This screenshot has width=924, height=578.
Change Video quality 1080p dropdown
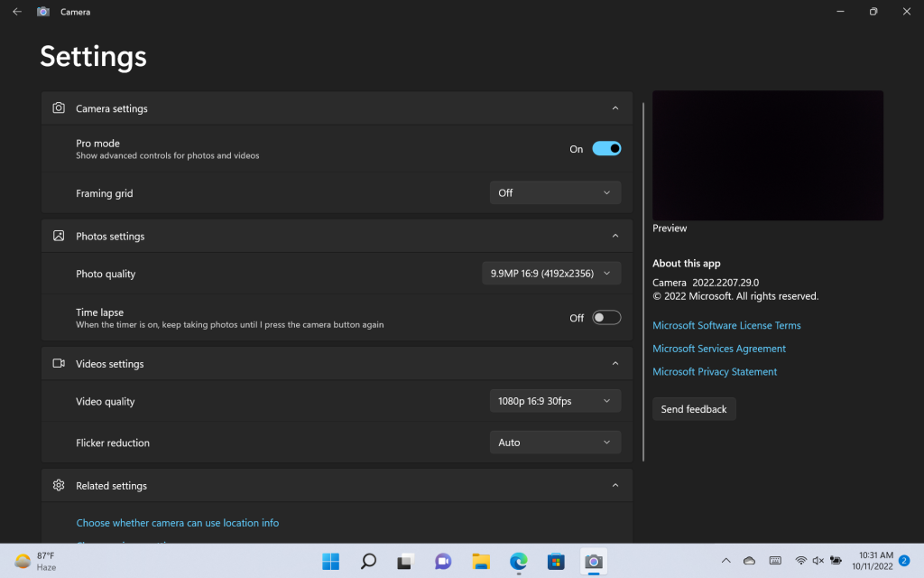555,401
